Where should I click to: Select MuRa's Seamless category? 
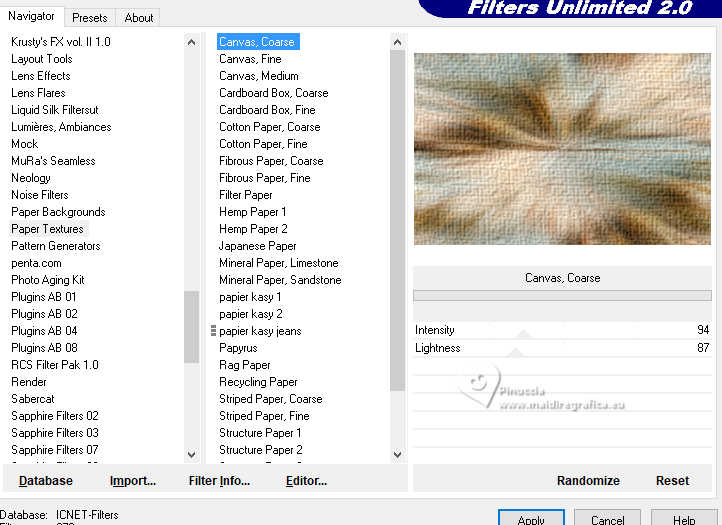coord(53,161)
